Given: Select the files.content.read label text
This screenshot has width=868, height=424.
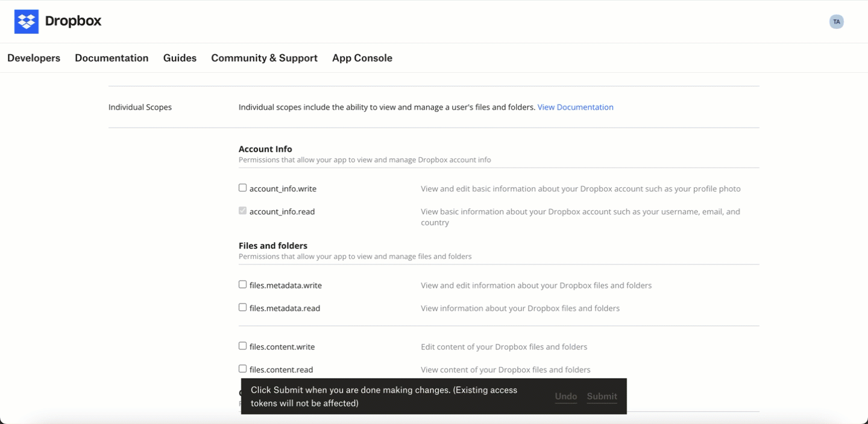Looking at the screenshot, I should tap(281, 370).
